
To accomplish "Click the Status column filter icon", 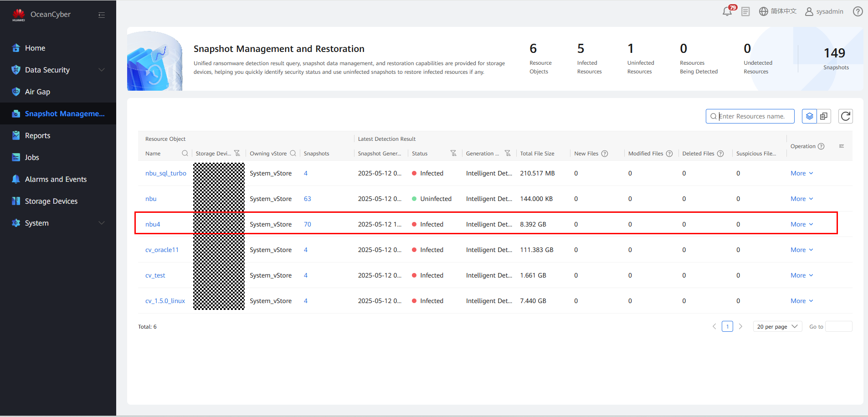I will click(x=453, y=153).
